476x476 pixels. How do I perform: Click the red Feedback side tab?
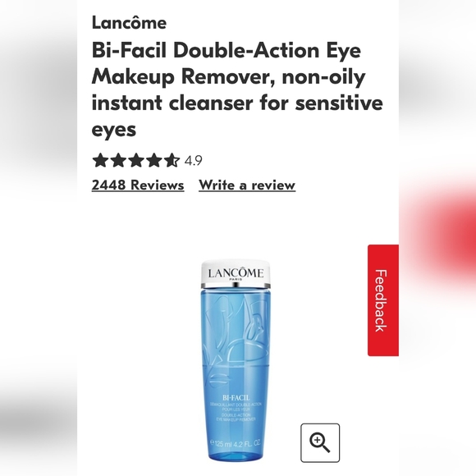click(383, 300)
